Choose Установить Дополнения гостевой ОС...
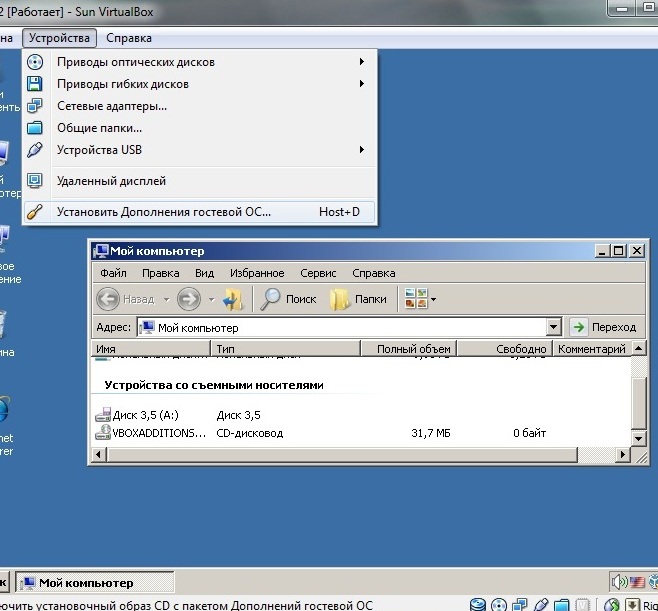Image resolution: width=658 pixels, height=611 pixels. (200, 212)
